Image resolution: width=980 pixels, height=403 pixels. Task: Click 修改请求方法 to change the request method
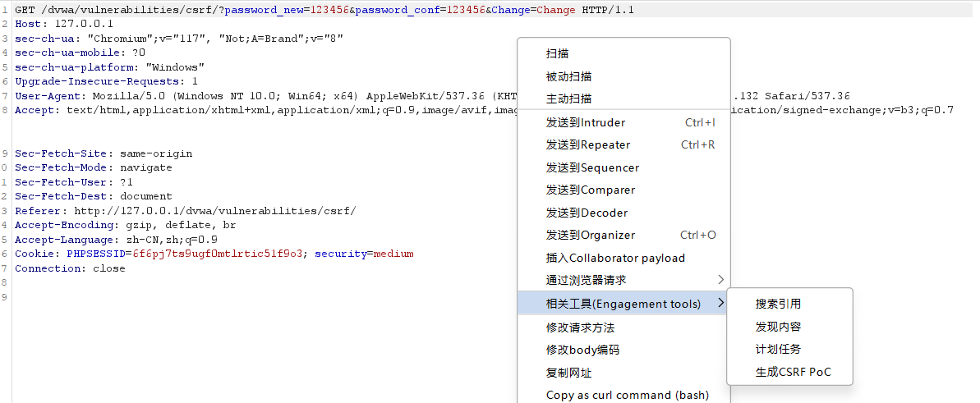pyautogui.click(x=580, y=327)
